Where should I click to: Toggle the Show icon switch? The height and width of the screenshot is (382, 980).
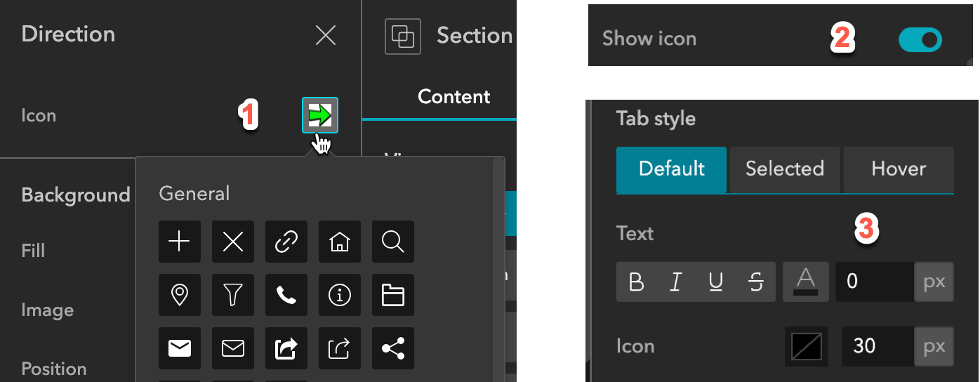point(920,40)
